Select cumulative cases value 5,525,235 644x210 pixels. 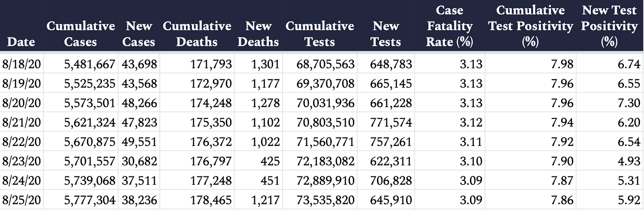pos(89,83)
